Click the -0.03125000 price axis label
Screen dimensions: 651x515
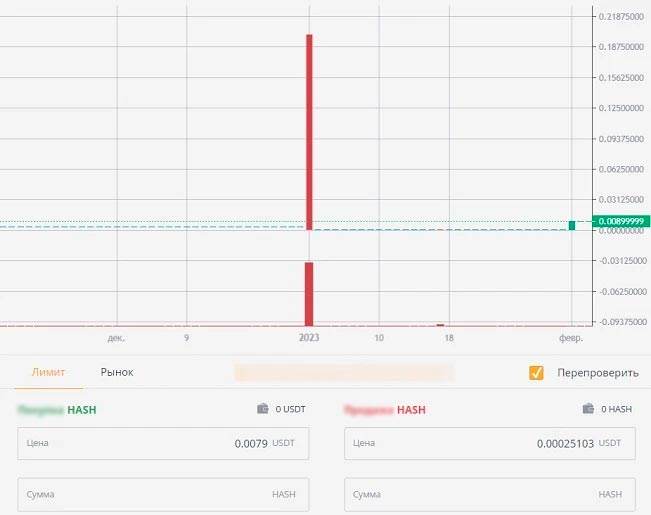(x=623, y=261)
